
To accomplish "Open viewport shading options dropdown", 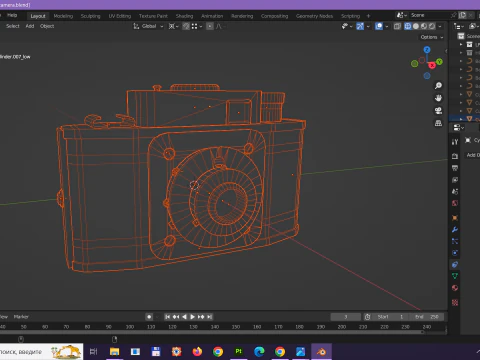I will (x=440, y=26).
